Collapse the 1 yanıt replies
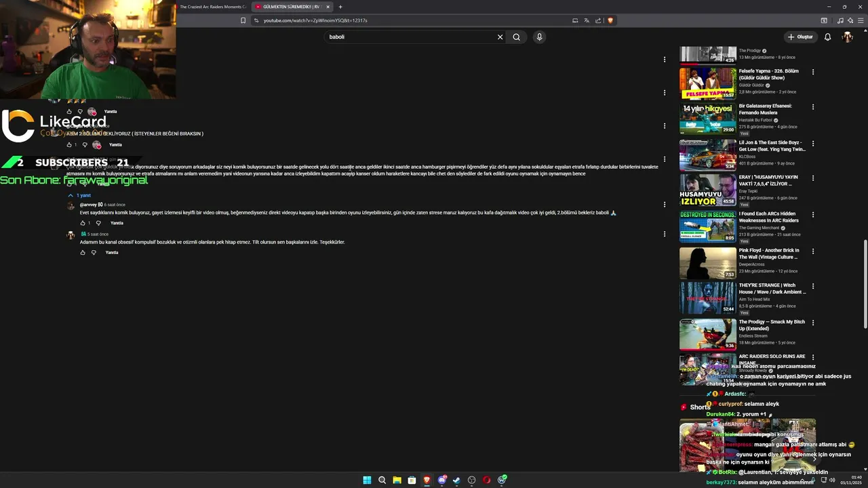Screen dimensions: 868x488 79,195
